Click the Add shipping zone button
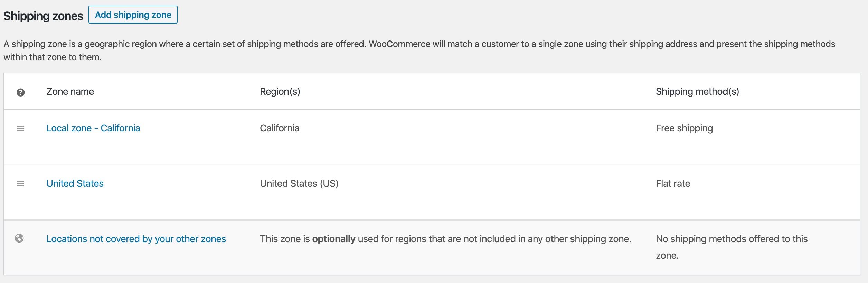 pyautogui.click(x=133, y=15)
